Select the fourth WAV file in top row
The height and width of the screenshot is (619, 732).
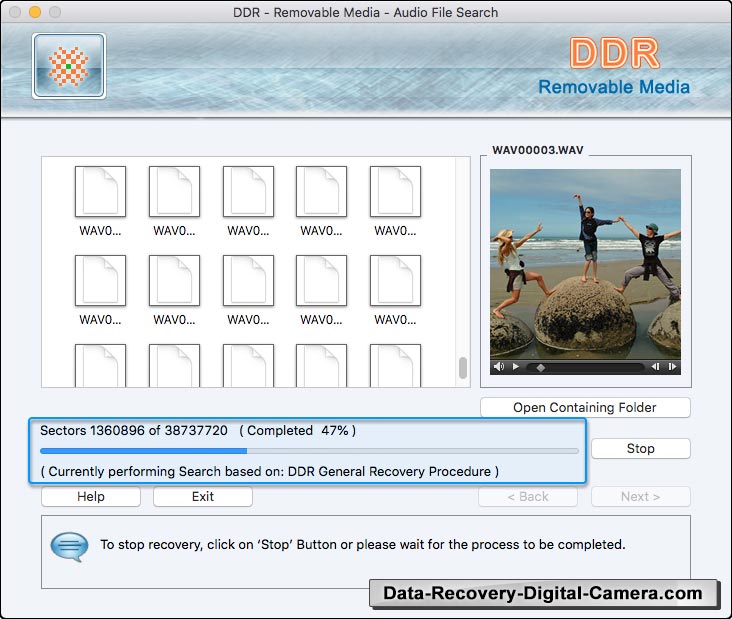click(321, 201)
